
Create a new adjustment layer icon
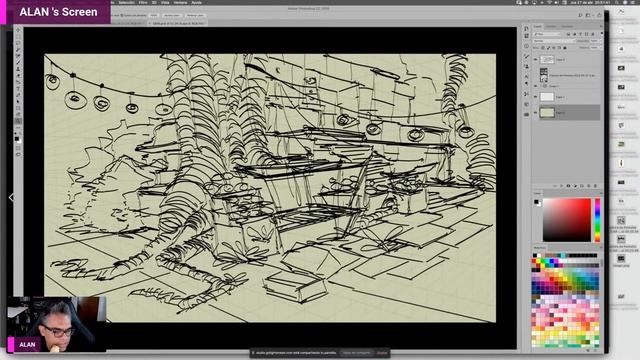(575, 186)
